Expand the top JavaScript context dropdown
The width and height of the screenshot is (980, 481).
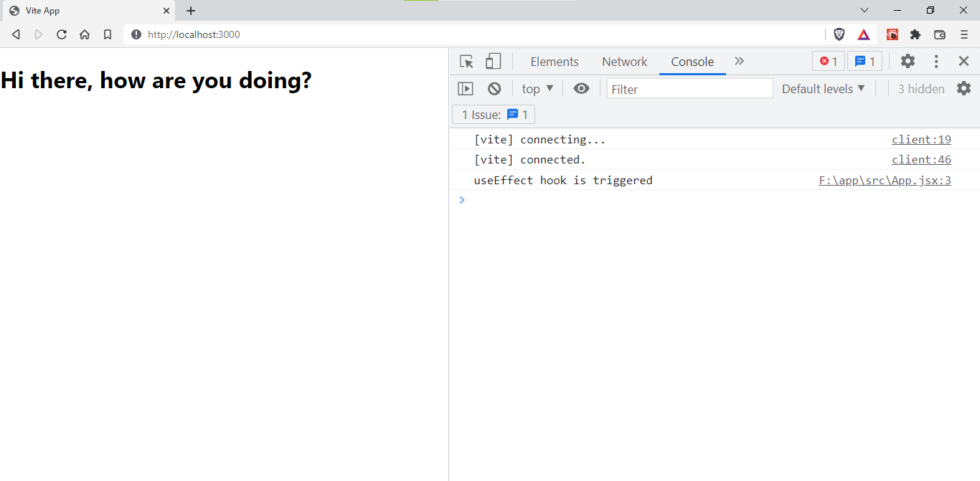pyautogui.click(x=537, y=89)
